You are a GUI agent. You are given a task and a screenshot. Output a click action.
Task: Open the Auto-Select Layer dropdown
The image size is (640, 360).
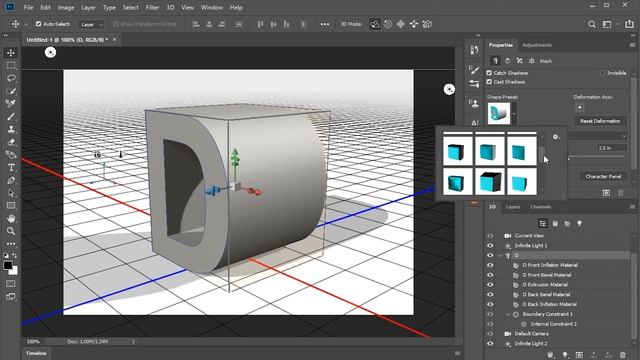pos(91,24)
